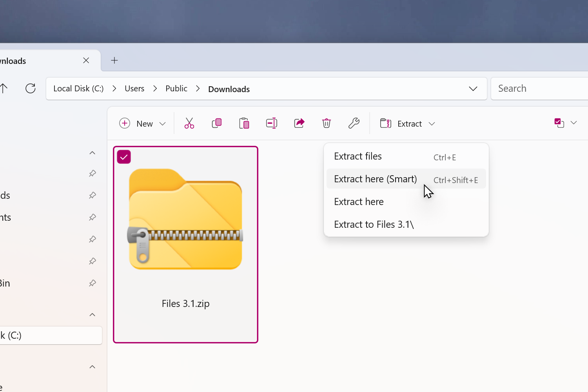Select Extract to Files 3.1\ option
The height and width of the screenshot is (392, 588).
coord(374,225)
